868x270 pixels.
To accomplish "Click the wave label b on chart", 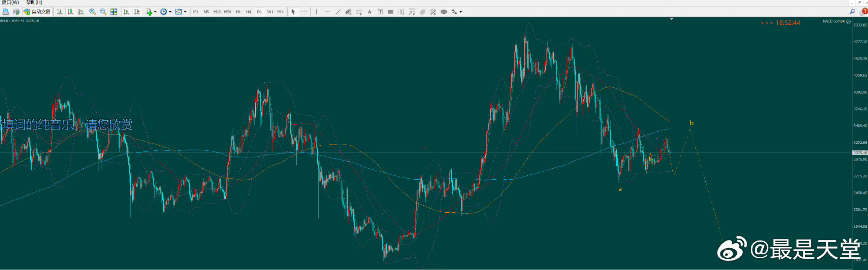I will pyautogui.click(x=691, y=123).
